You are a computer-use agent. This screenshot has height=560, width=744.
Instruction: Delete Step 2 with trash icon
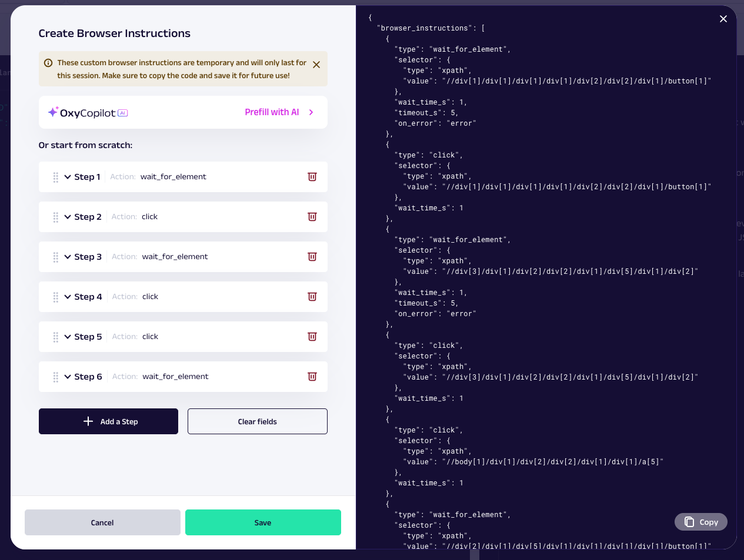(x=312, y=217)
